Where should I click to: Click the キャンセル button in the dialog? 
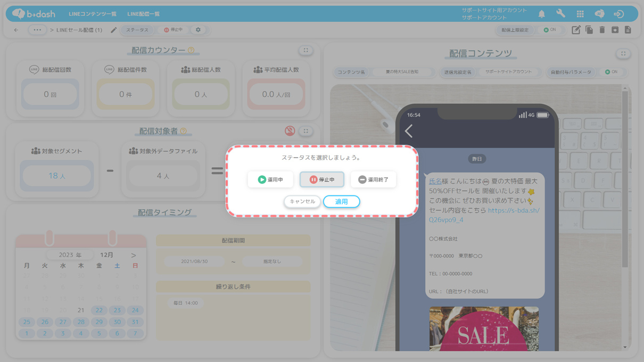(x=302, y=202)
